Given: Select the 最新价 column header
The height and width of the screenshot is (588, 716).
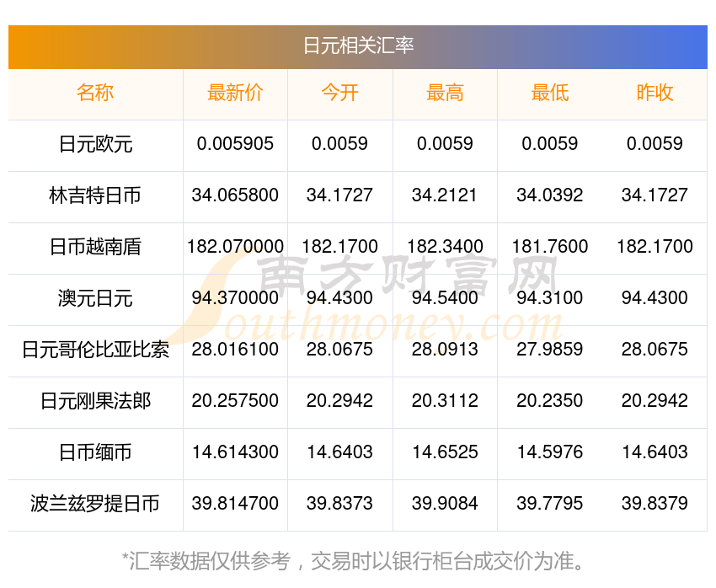Looking at the screenshot, I should [x=235, y=93].
